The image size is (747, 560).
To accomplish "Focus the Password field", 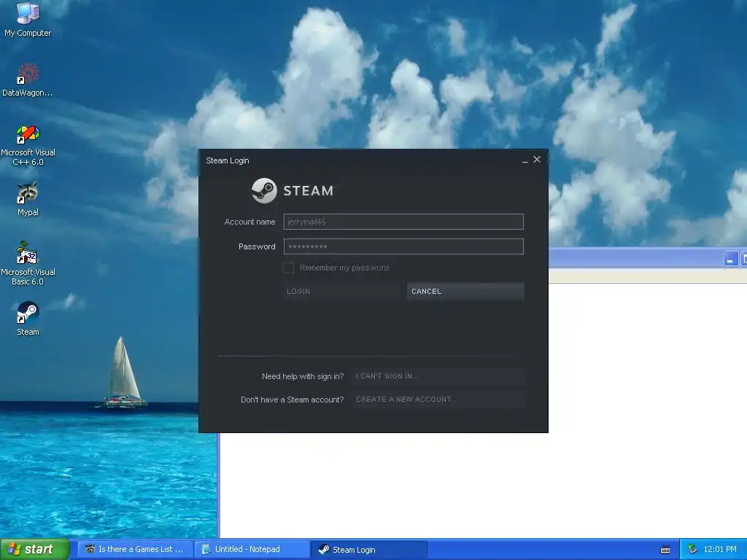I will click(403, 246).
